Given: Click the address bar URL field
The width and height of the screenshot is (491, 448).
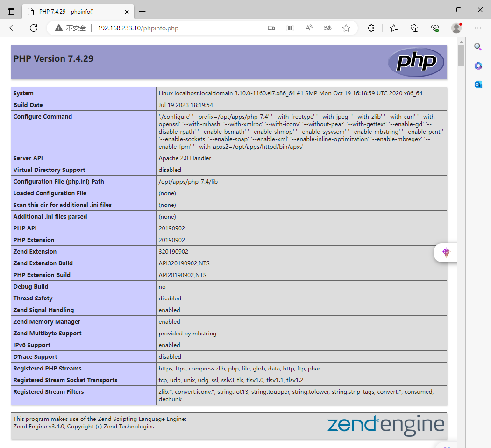Looking at the screenshot, I should click(138, 28).
